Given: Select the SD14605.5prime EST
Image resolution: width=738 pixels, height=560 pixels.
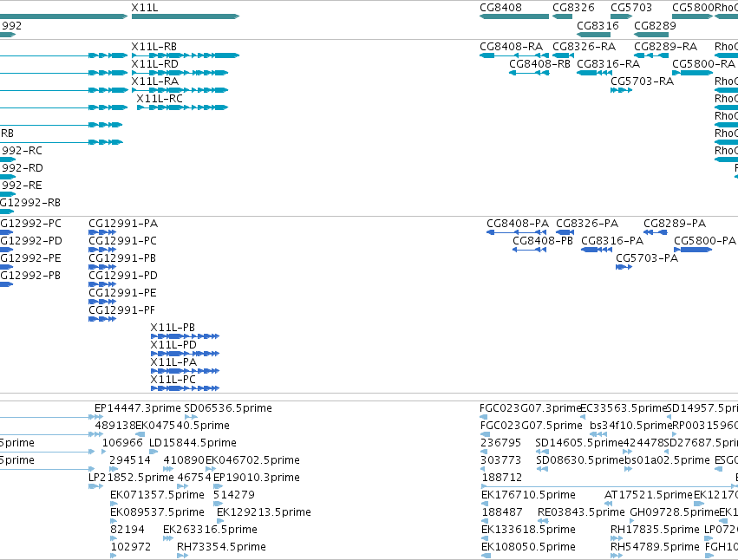Looking at the screenshot, I should [x=542, y=452].
